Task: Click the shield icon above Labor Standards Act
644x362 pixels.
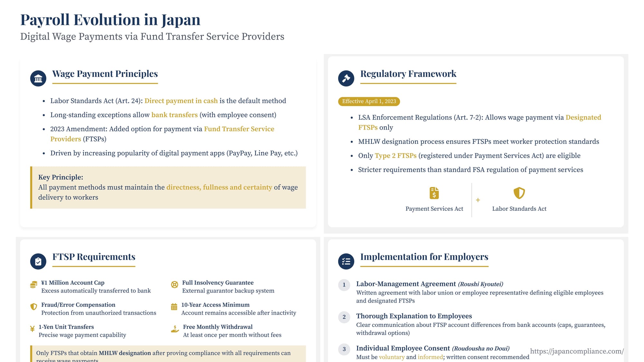Action: click(x=519, y=193)
